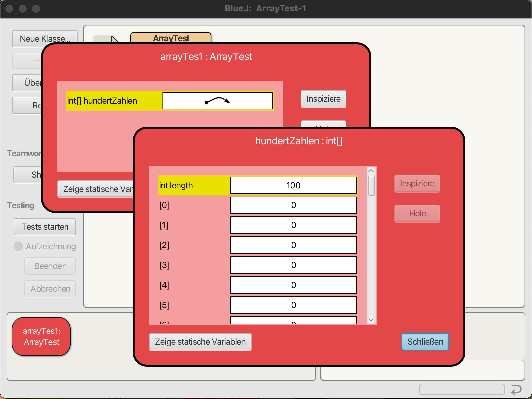532x399 pixels.
Task: Click the Neue Klasse... button
Action: [45, 39]
